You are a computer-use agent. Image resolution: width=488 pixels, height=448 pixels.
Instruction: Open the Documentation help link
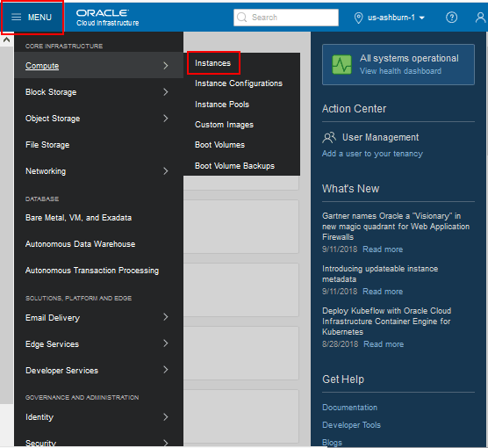tap(350, 408)
